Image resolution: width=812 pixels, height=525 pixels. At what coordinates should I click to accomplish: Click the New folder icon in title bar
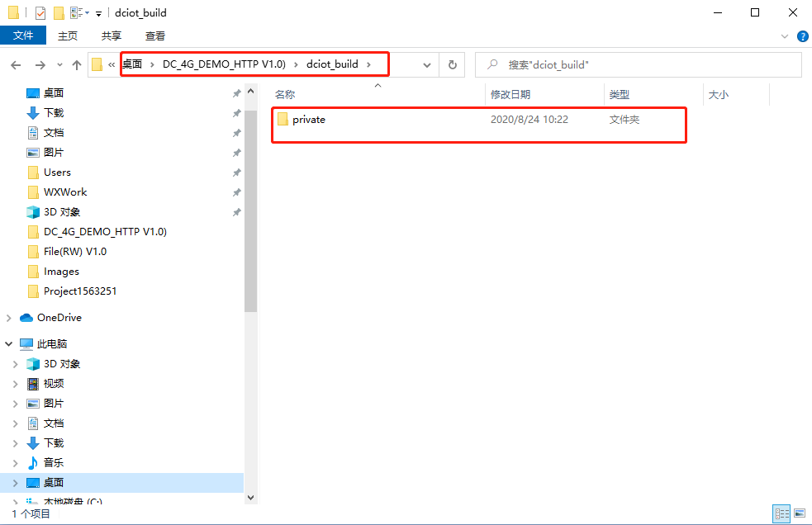pos(59,13)
